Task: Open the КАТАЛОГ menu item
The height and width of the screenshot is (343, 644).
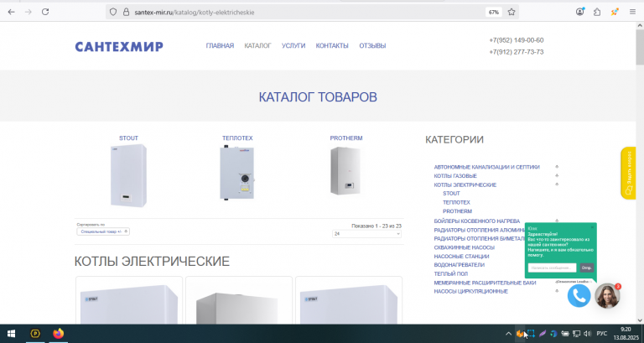Action: coord(257,45)
